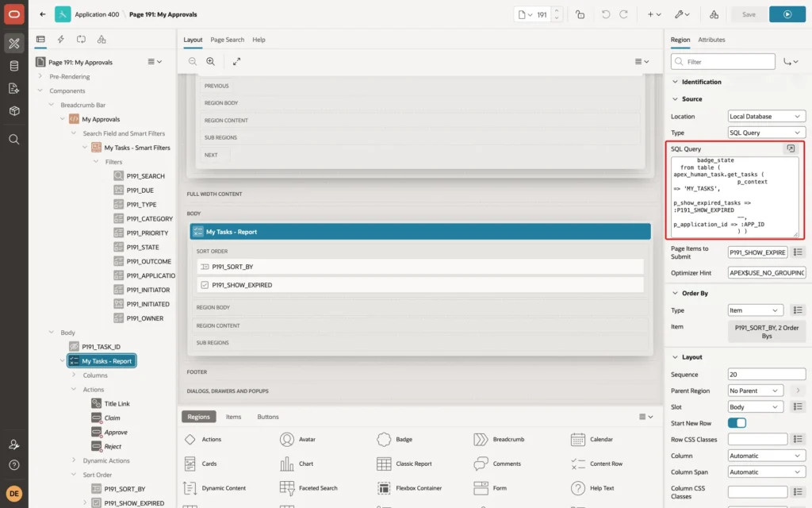Click the sidebar search magnifier icon

(14, 140)
